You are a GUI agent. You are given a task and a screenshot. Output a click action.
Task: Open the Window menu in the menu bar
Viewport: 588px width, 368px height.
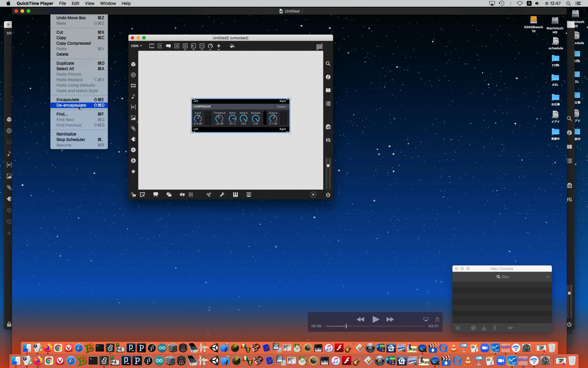[x=108, y=3]
